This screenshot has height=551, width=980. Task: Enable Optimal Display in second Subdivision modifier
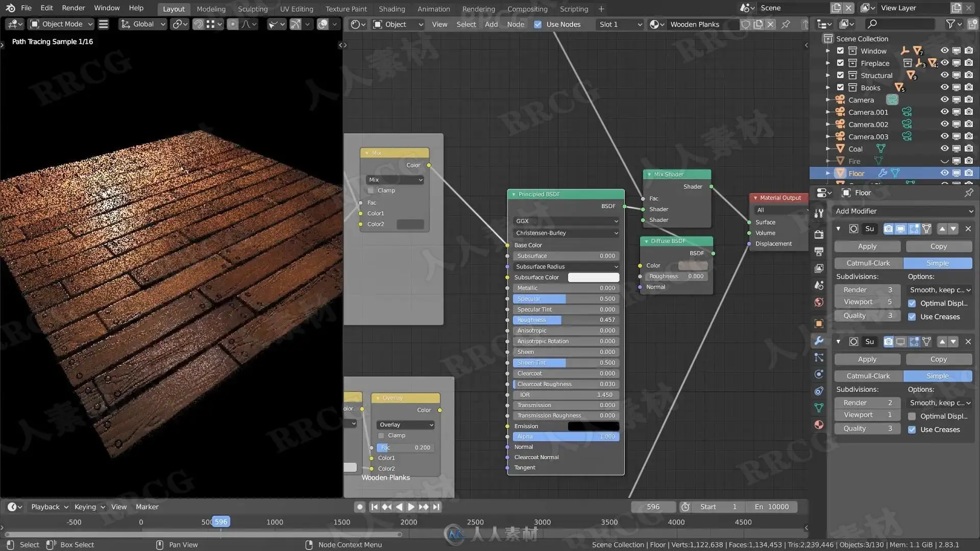point(912,416)
